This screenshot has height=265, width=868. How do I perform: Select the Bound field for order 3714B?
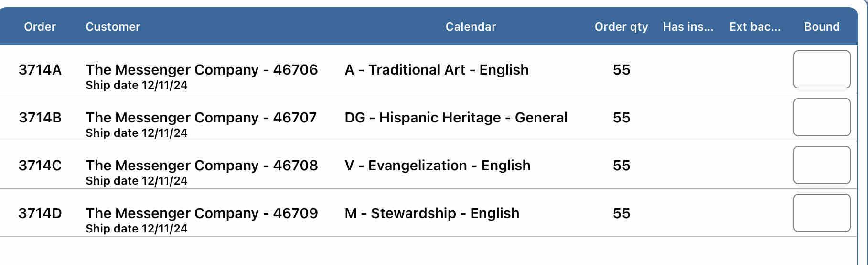(822, 117)
